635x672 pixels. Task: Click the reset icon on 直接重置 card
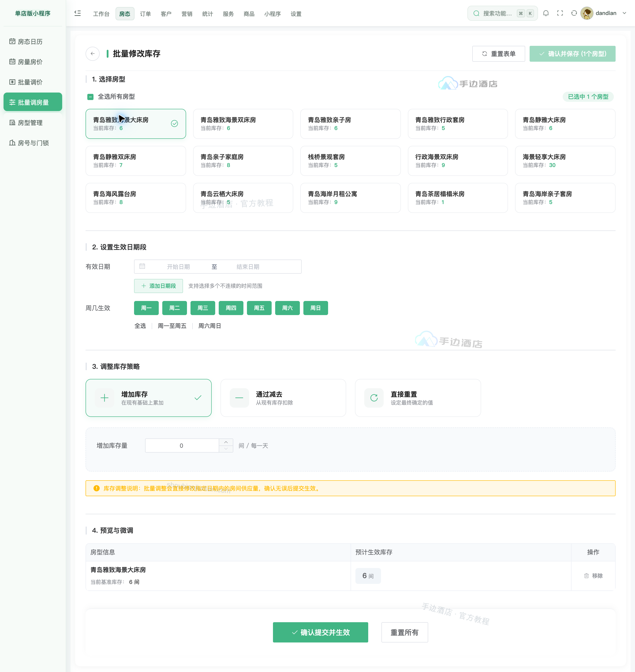374,398
